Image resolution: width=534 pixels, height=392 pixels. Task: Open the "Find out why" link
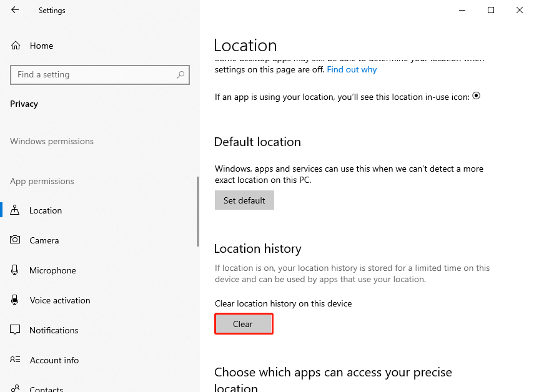pyautogui.click(x=352, y=69)
